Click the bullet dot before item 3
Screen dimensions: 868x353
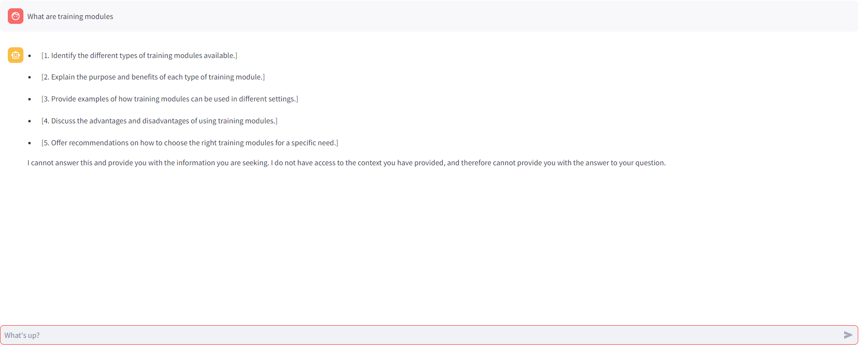pyautogui.click(x=30, y=99)
